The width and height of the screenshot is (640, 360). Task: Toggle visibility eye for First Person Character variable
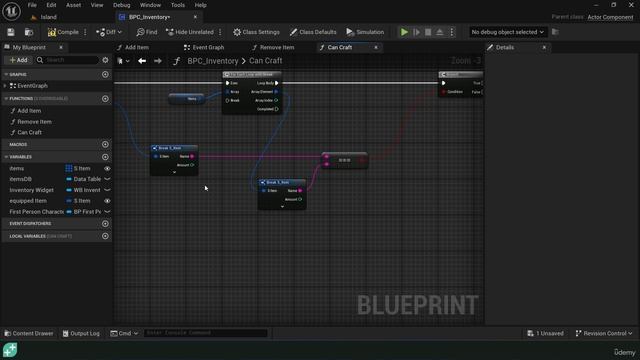107,211
